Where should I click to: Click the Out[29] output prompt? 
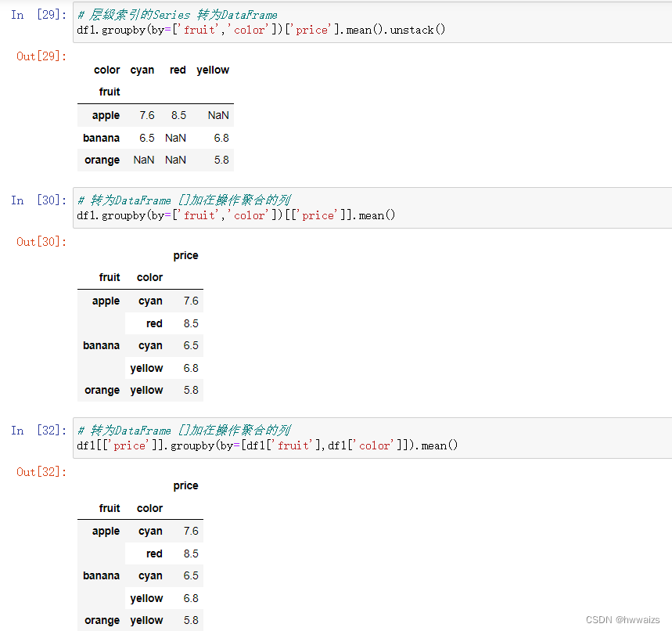click(x=41, y=56)
